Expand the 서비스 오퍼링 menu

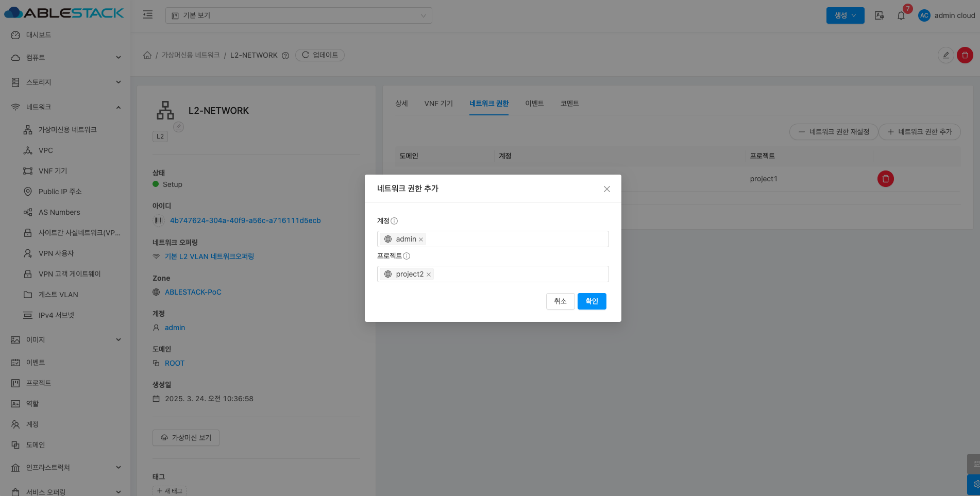pos(65,492)
